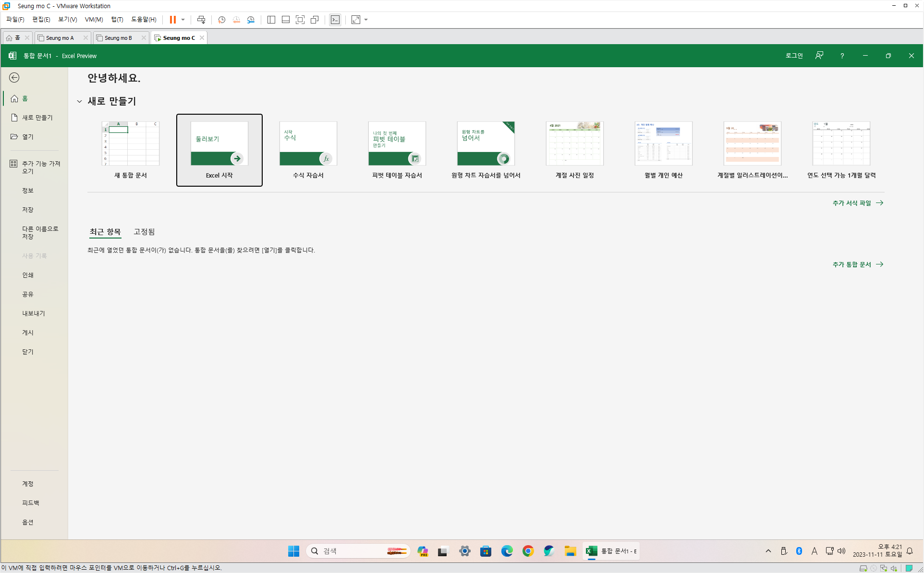The height and width of the screenshot is (573, 924).
Task: Open the pause button dropdown arrow
Action: click(x=183, y=20)
